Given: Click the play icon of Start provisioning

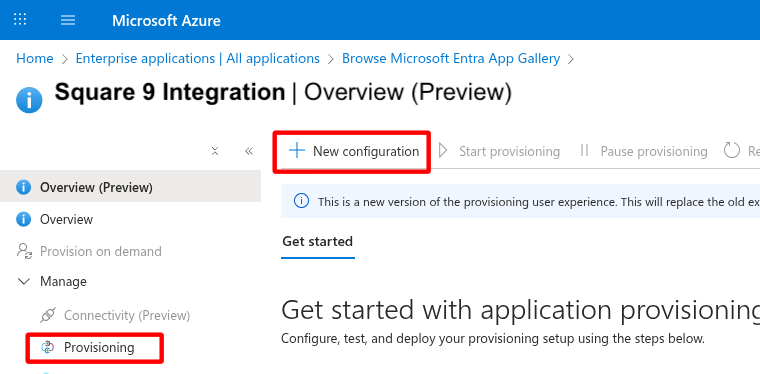Looking at the screenshot, I should (443, 151).
